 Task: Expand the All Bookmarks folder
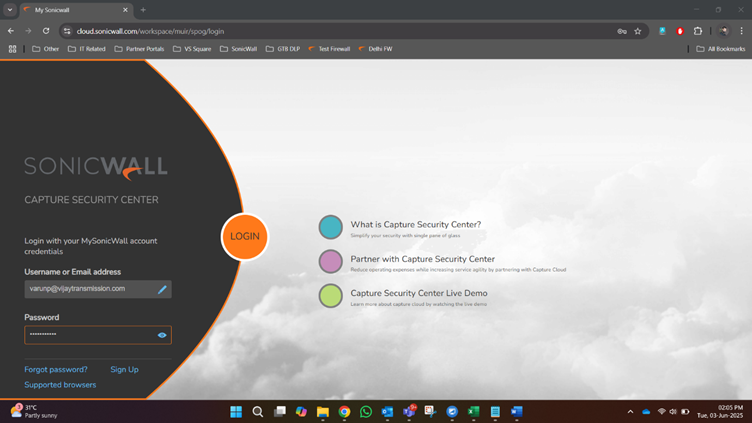[x=721, y=49]
